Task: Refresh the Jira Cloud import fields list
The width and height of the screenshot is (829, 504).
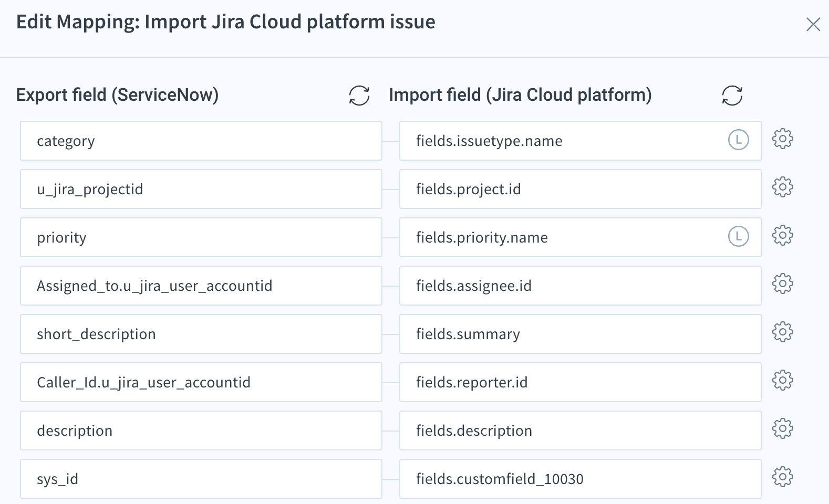Action: tap(732, 96)
